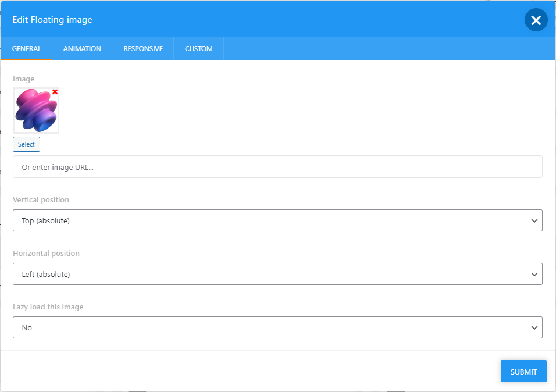Close the Edit Floating image dialog
The height and width of the screenshot is (392, 556).
536,20
